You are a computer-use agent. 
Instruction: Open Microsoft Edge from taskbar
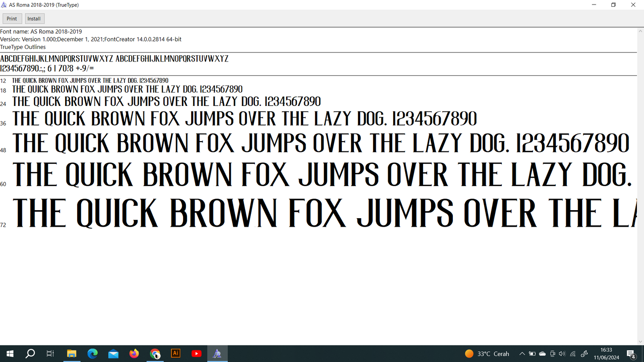coord(93,354)
